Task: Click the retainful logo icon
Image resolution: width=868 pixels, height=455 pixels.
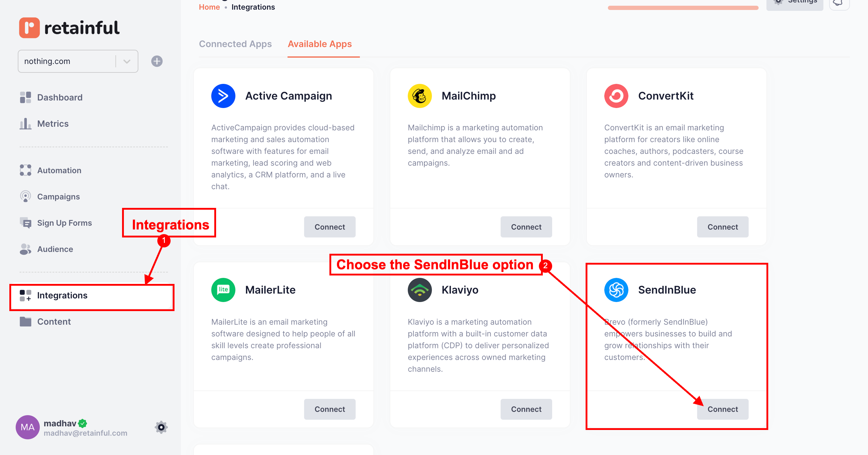Action: (x=29, y=28)
